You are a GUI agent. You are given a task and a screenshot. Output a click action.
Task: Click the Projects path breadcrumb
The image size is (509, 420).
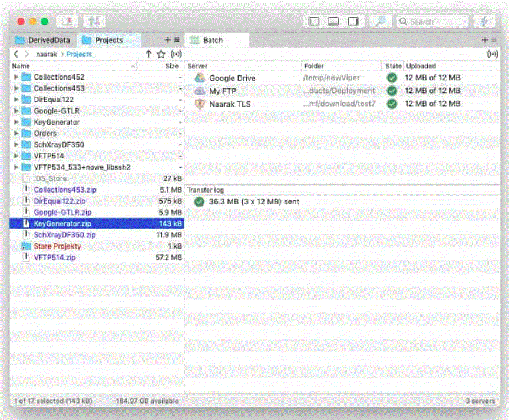(x=79, y=54)
